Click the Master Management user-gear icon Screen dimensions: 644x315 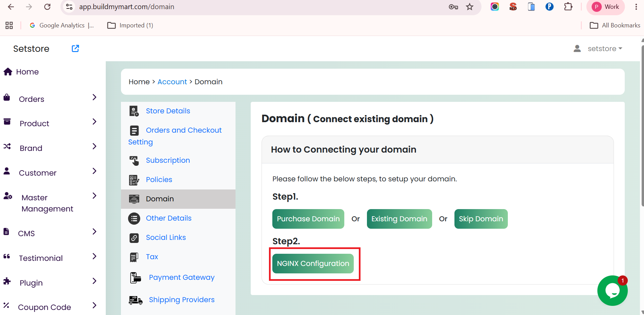8,196
